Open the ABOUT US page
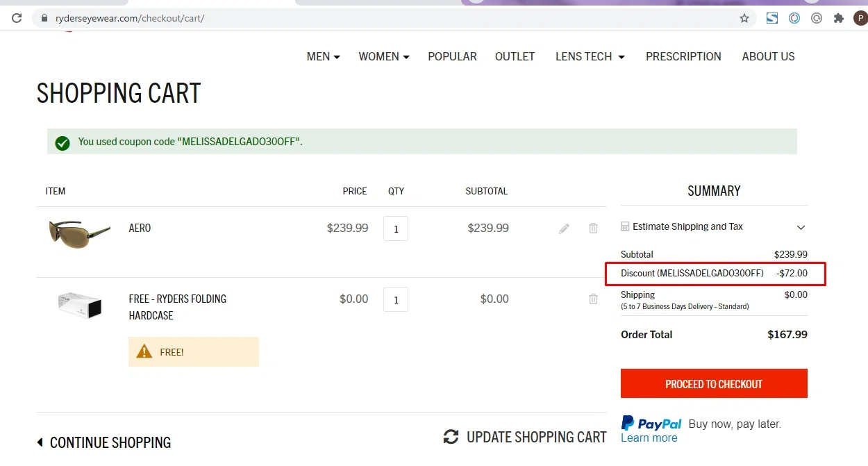The width and height of the screenshot is (868, 466). (x=768, y=56)
